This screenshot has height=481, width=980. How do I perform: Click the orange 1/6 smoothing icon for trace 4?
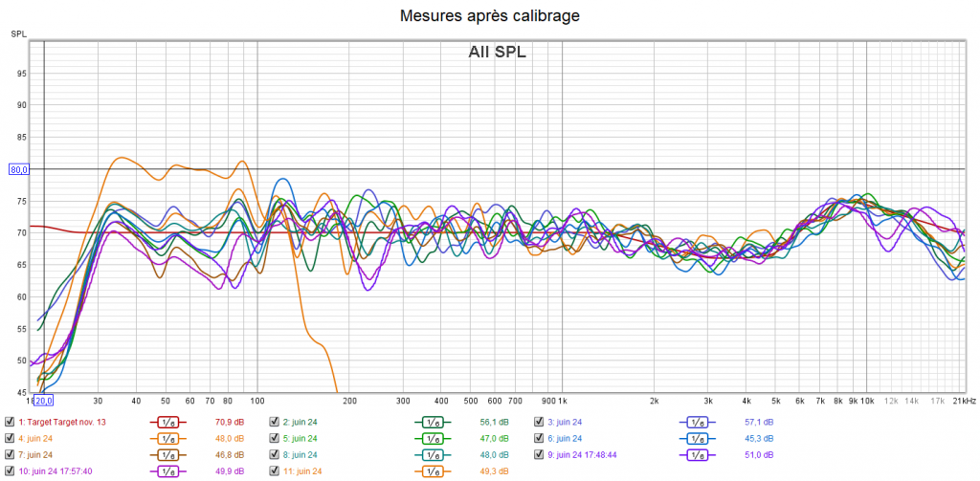(x=168, y=438)
